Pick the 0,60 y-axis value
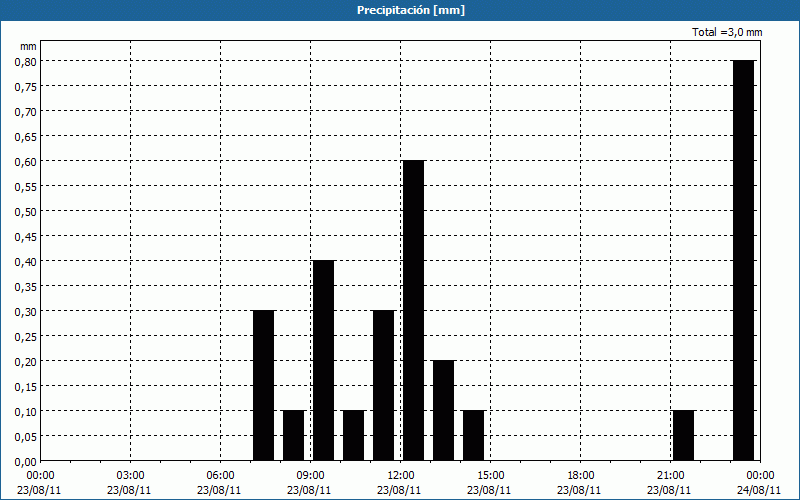800x500 pixels. pos(26,162)
